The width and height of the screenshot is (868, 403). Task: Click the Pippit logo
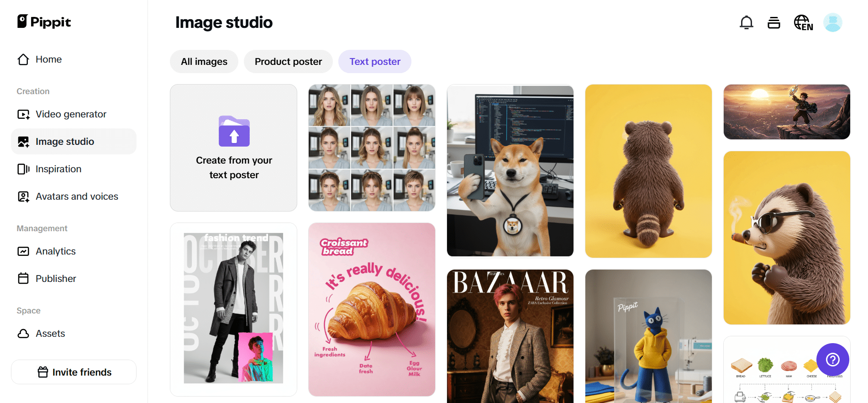44,21
